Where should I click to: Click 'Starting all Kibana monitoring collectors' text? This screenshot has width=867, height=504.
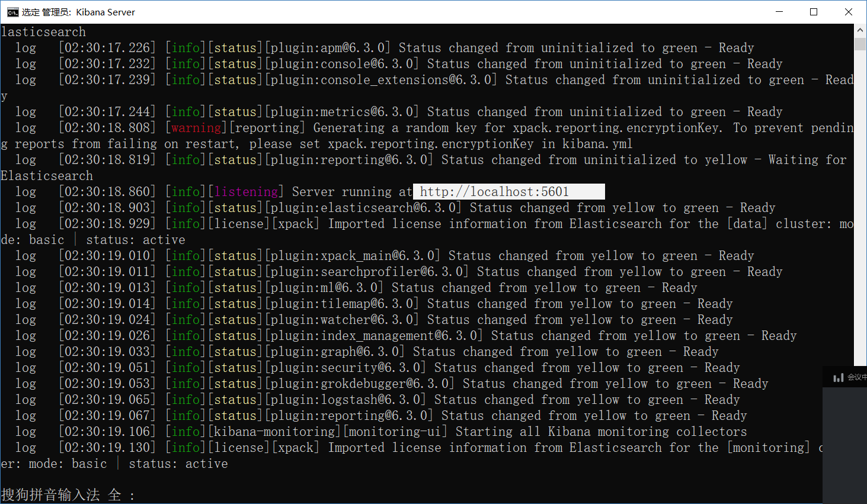point(601,432)
